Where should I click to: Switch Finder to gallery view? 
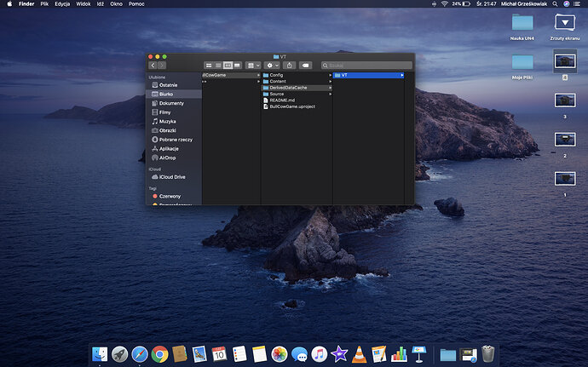pyautogui.click(x=237, y=65)
